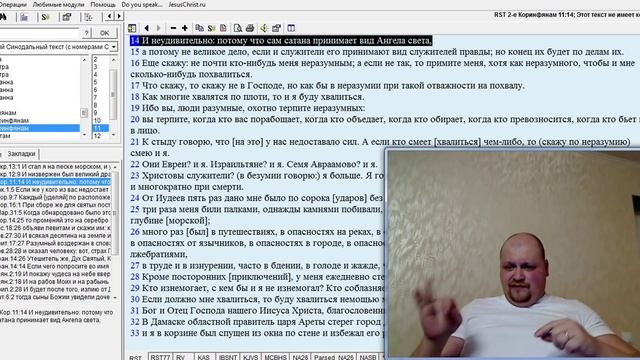Switch to the RV module tab
The width and height of the screenshot is (640, 360).
pos(180,357)
